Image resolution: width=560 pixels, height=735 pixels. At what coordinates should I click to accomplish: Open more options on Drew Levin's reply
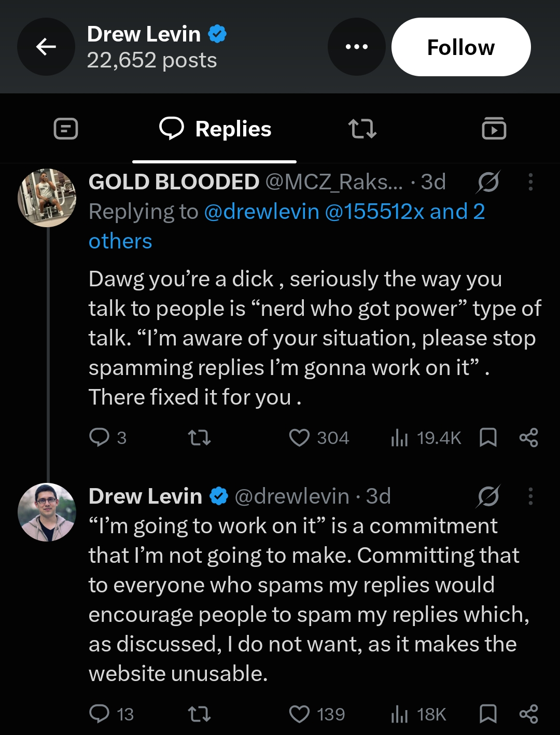coord(530,496)
